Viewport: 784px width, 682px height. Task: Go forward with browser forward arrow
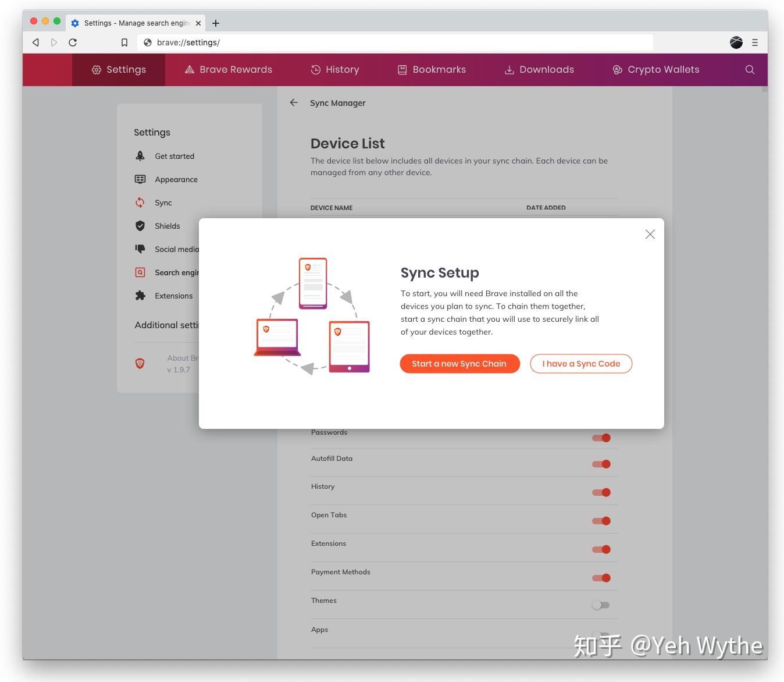coord(54,42)
